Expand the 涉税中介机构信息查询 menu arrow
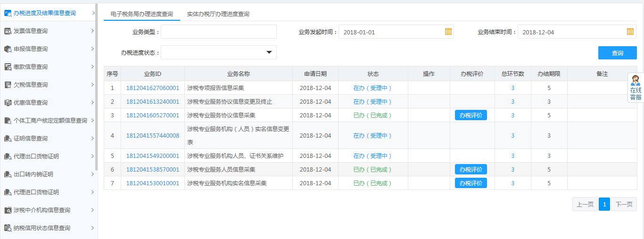Viewport: 644px width, 239px height. point(92,210)
